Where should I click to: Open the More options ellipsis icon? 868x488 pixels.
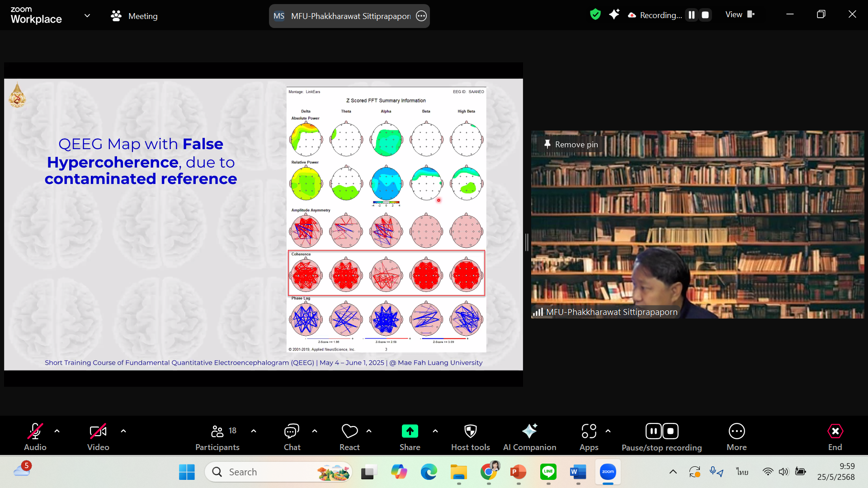pos(736,432)
